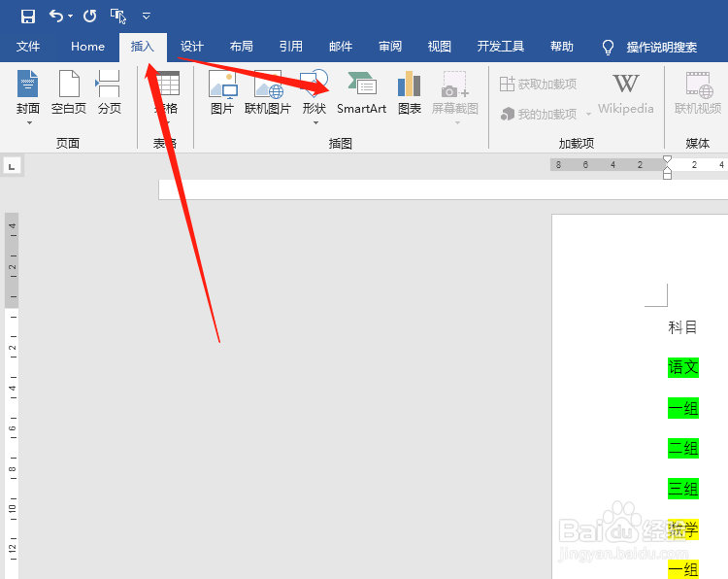Screen dimensions: 728x579
Task: Toggle touch/mouse mode icon
Action: pyautogui.click(x=117, y=17)
